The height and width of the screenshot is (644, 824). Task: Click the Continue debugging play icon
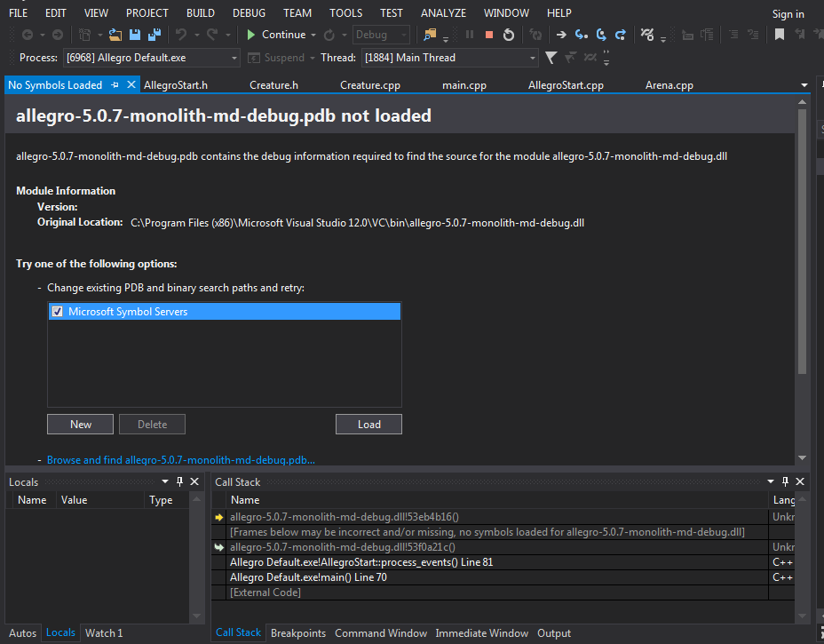251,35
